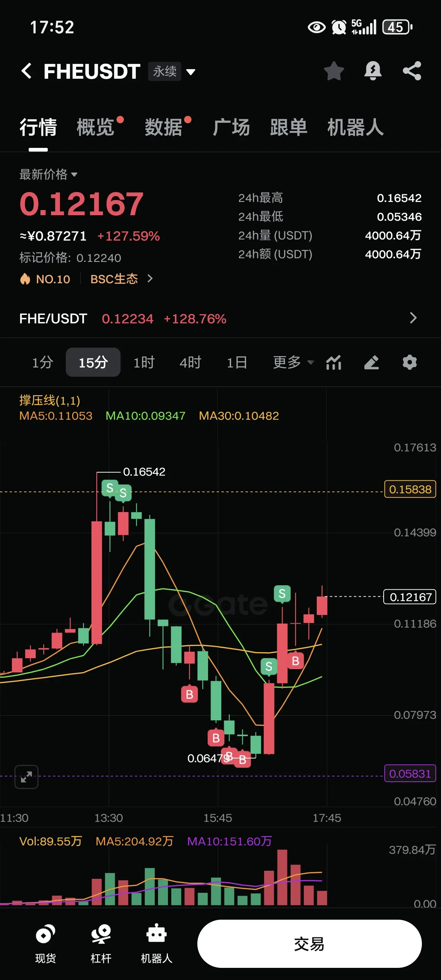The height and width of the screenshot is (980, 441).
Task: Open the BSC生态 category link
Action: coord(122,279)
